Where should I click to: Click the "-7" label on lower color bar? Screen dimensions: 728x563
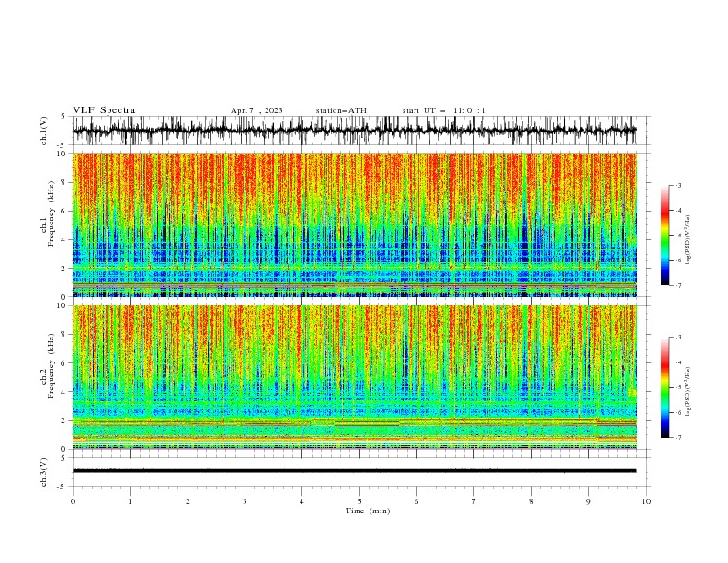(678, 437)
